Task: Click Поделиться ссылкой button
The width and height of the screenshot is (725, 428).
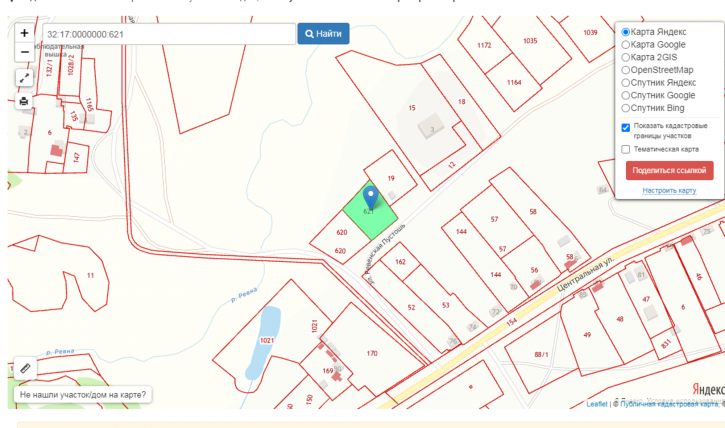Action: pyautogui.click(x=670, y=171)
